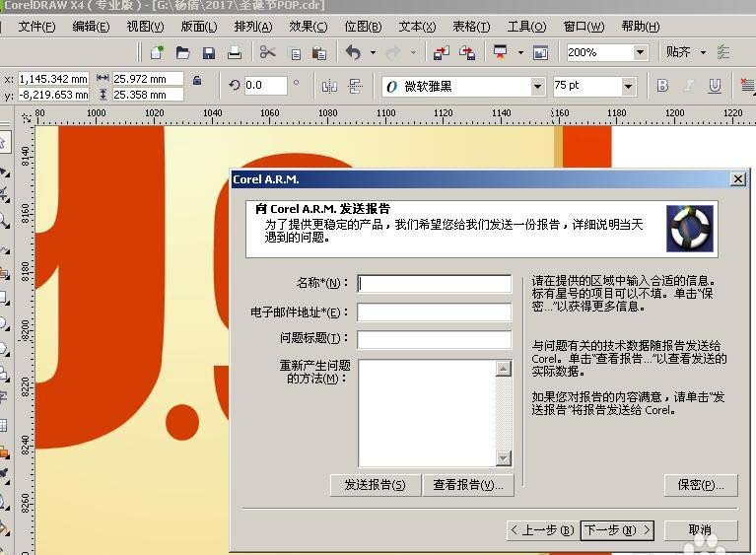Click the Print icon
Image resolution: width=756 pixels, height=555 pixels.
235,52
